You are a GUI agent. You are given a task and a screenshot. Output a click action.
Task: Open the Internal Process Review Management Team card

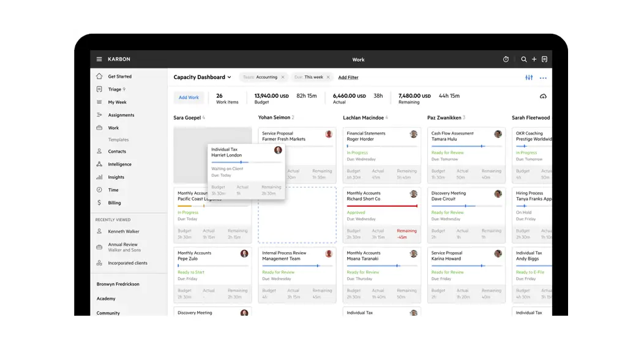pos(297,275)
